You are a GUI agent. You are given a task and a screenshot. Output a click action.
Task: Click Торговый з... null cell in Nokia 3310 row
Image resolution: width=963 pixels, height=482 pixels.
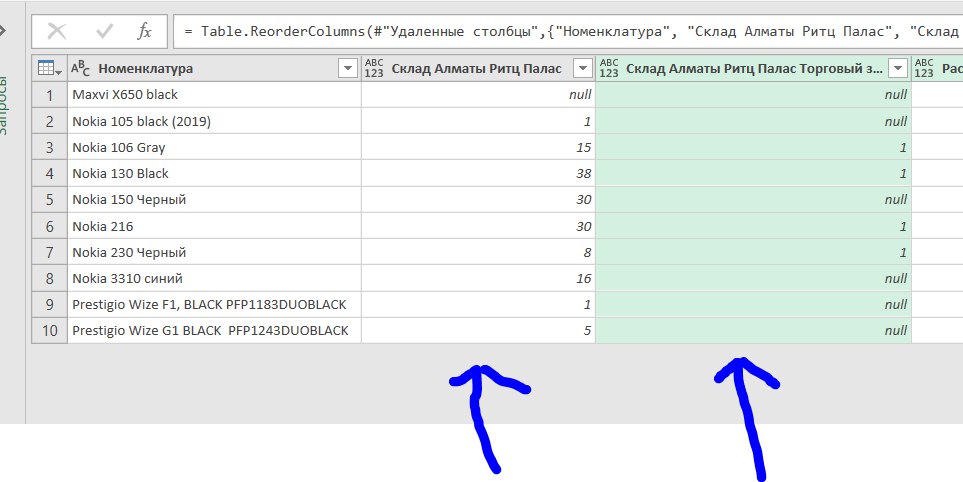(754, 278)
